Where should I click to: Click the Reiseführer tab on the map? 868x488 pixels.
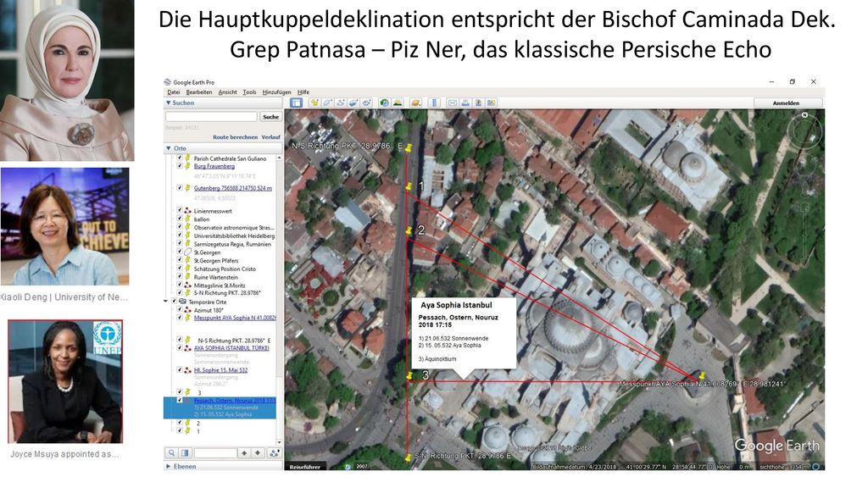coord(305,467)
